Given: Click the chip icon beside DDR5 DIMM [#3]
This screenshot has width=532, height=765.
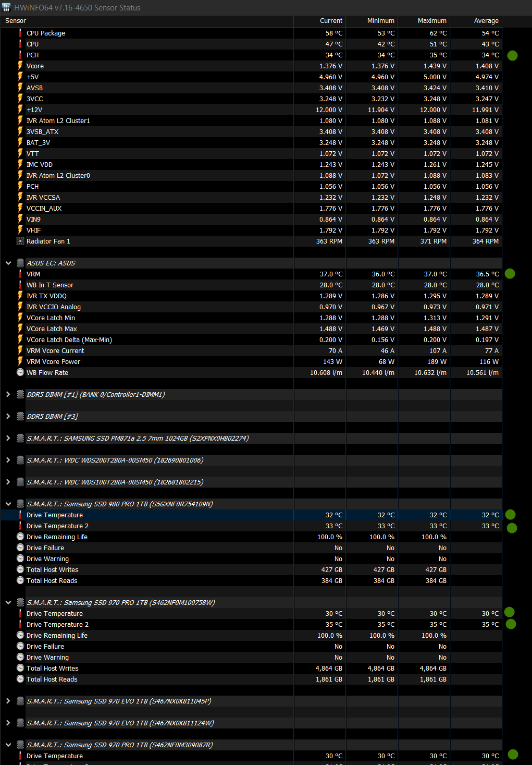Looking at the screenshot, I should [20, 416].
